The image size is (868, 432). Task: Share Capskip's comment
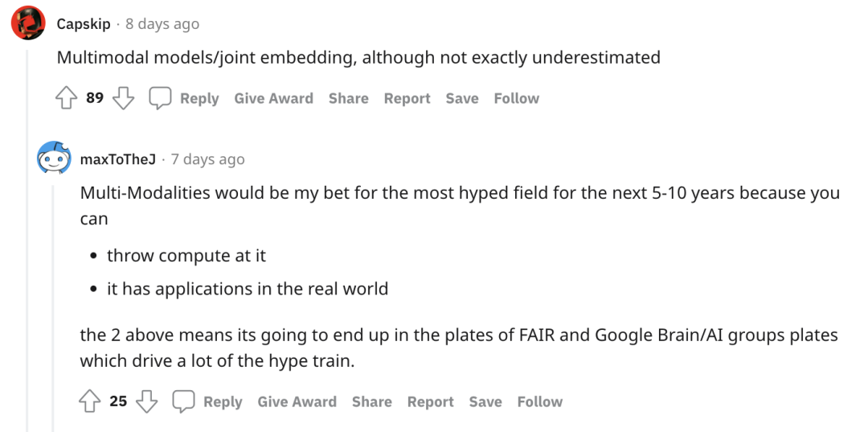pyautogui.click(x=348, y=98)
